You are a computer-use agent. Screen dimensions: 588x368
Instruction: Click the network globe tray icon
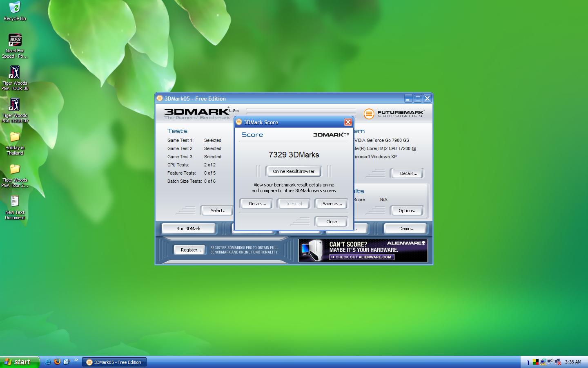[543, 362]
